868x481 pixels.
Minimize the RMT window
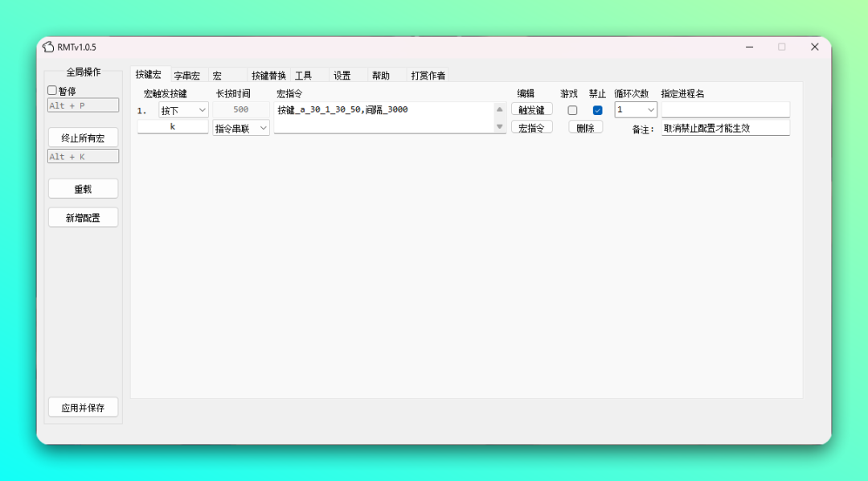[x=749, y=47]
